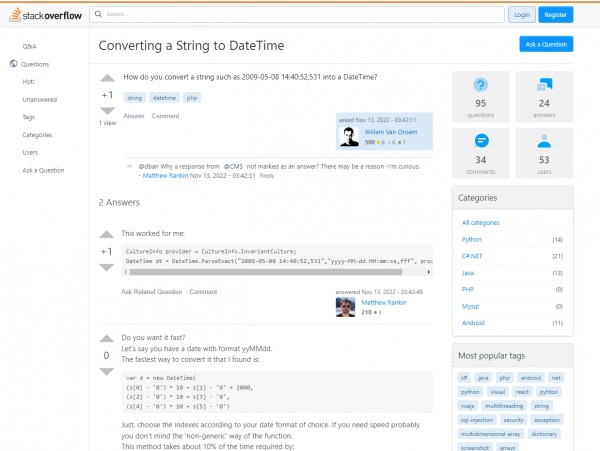Select the datetime tag on the question
Image resolution: width=600 pixels, height=451 pixels.
[164, 98]
